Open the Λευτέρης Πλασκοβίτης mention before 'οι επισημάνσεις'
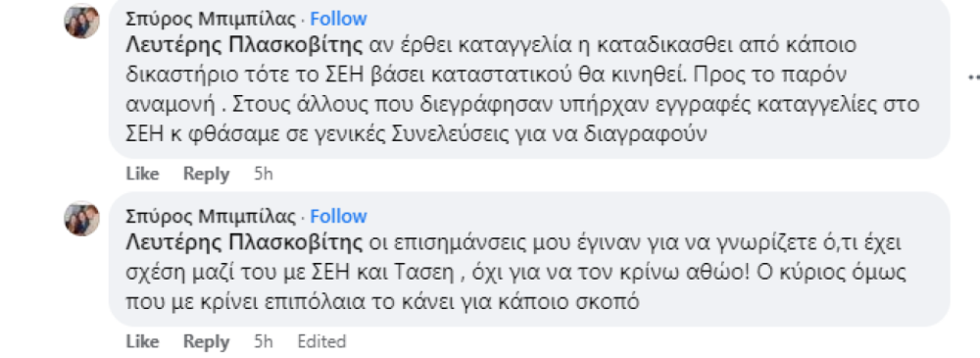This screenshot has width=980, height=358. [244, 242]
